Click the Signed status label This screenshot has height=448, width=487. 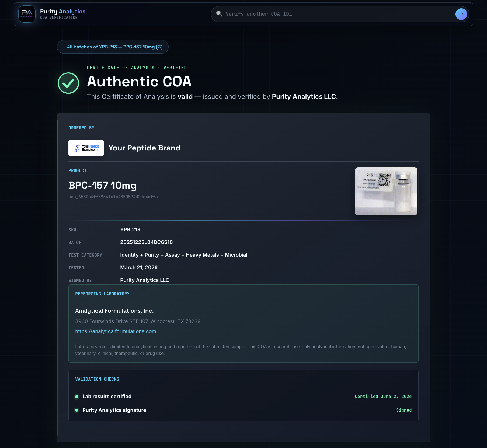pyautogui.click(x=404, y=410)
